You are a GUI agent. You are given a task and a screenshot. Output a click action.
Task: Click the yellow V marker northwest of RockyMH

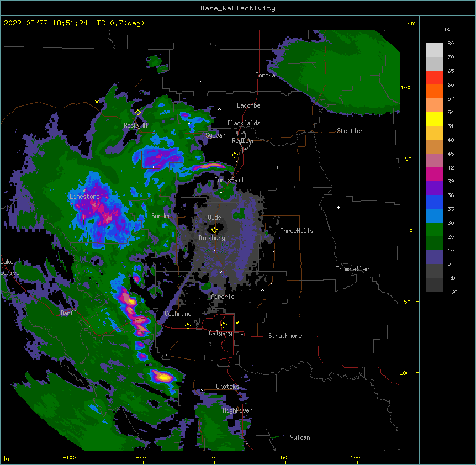click(x=97, y=102)
